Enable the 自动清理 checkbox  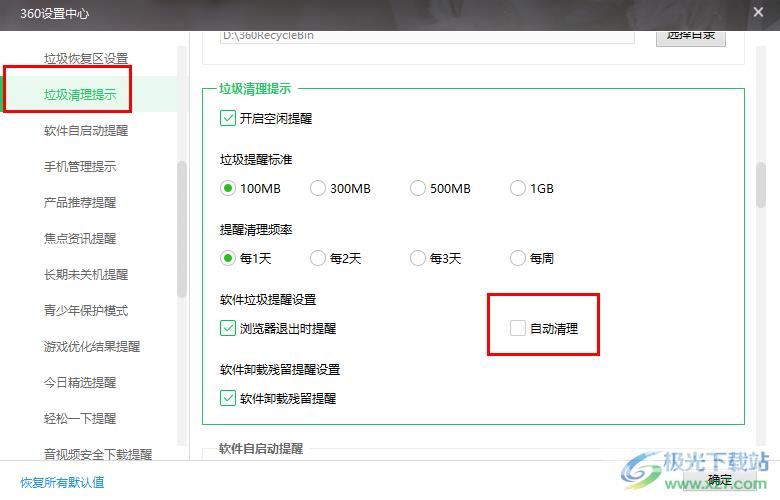click(518, 328)
